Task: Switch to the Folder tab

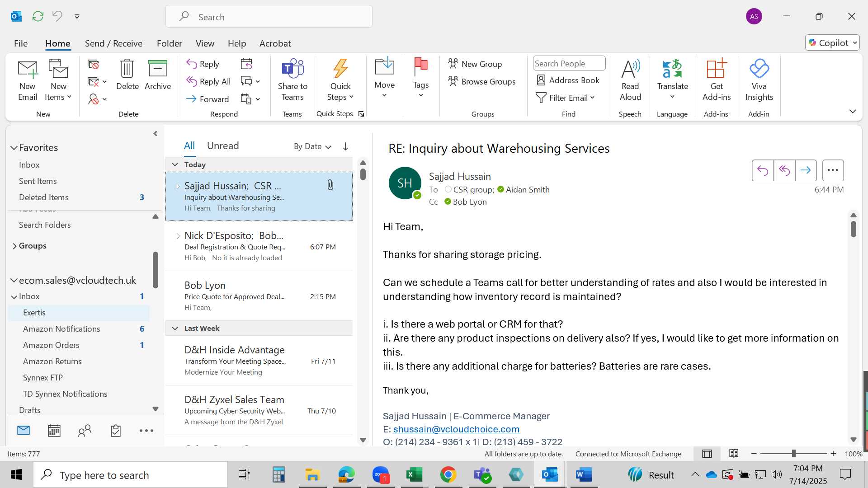Action: (170, 43)
